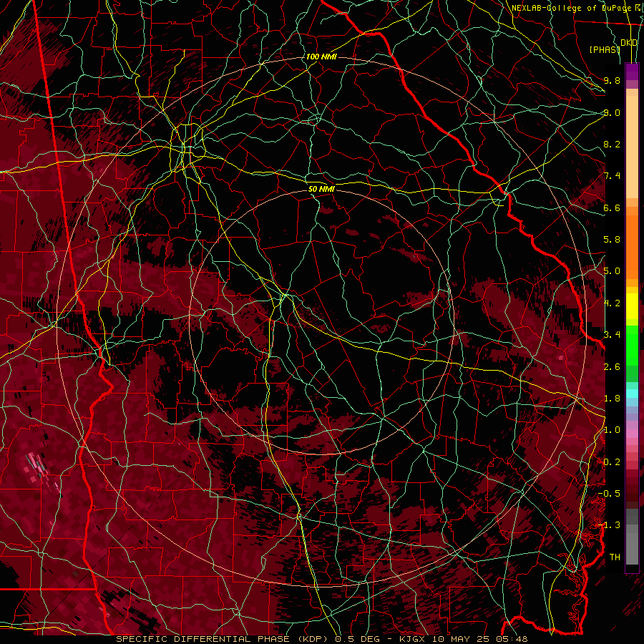
Task: Pick the purple band atop the color scale
Action: (632, 72)
